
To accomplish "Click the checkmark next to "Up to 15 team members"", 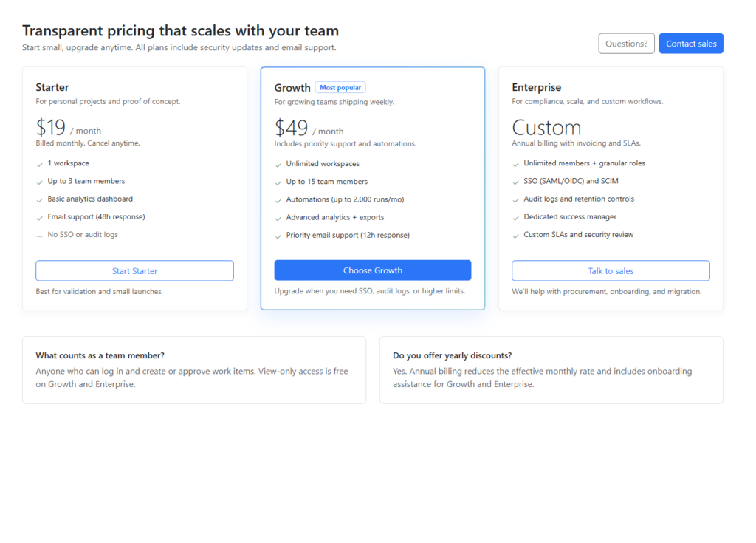I will (278, 182).
